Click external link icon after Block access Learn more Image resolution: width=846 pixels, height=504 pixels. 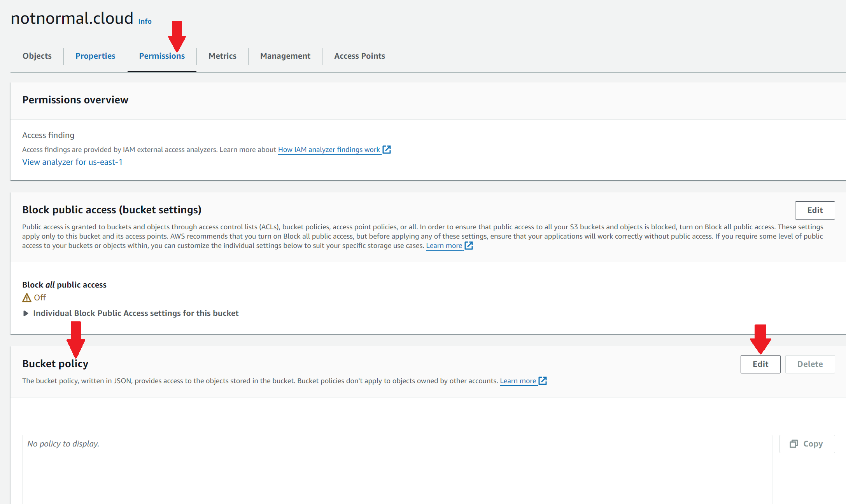point(469,246)
